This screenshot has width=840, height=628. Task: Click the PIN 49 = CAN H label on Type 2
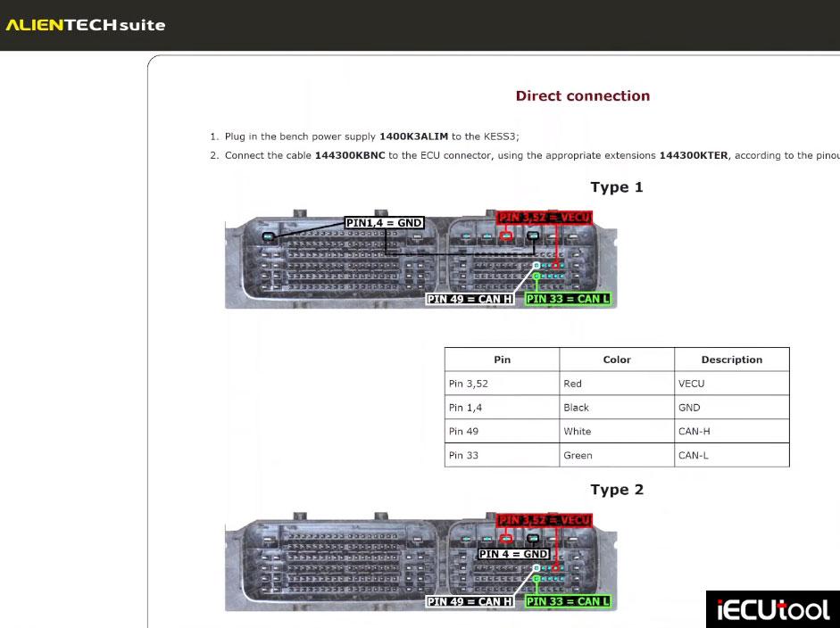click(x=470, y=601)
